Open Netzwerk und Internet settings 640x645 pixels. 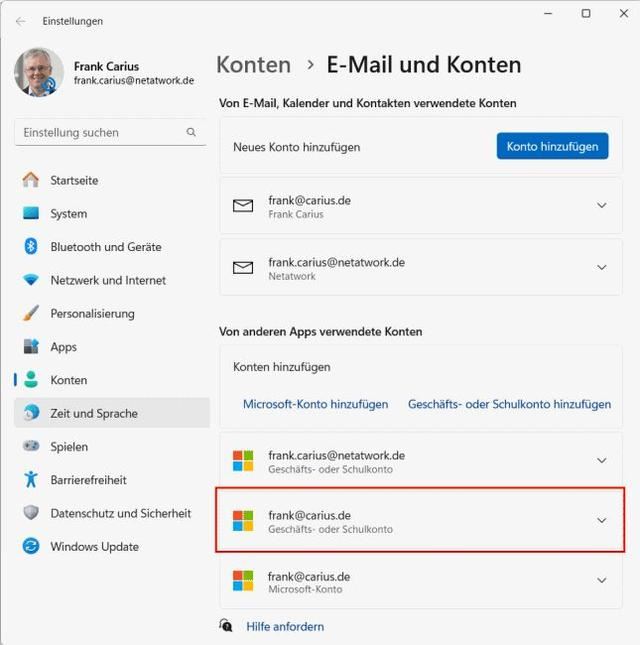108,280
